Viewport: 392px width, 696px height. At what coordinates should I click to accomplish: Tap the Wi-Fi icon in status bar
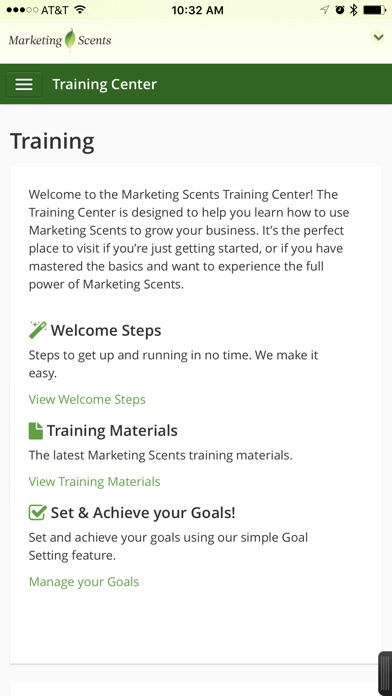coord(80,10)
